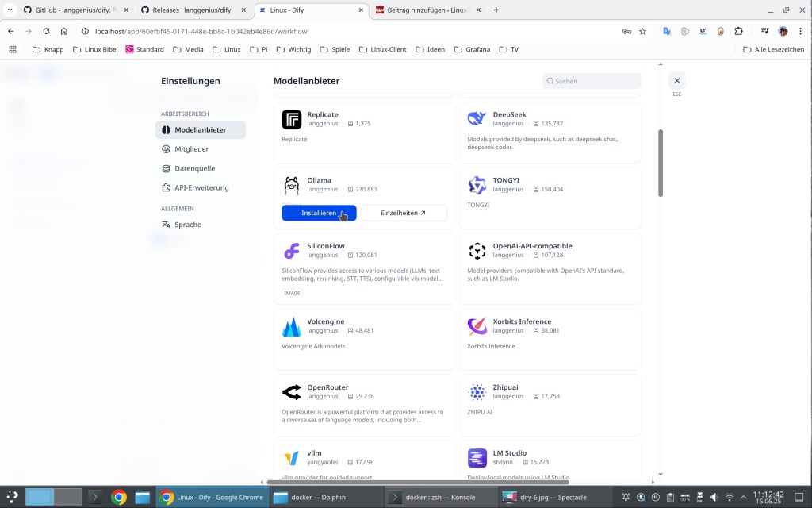Select Datenquelle in the settings sidebar
Image resolution: width=812 pixels, height=508 pixels.
tap(194, 168)
